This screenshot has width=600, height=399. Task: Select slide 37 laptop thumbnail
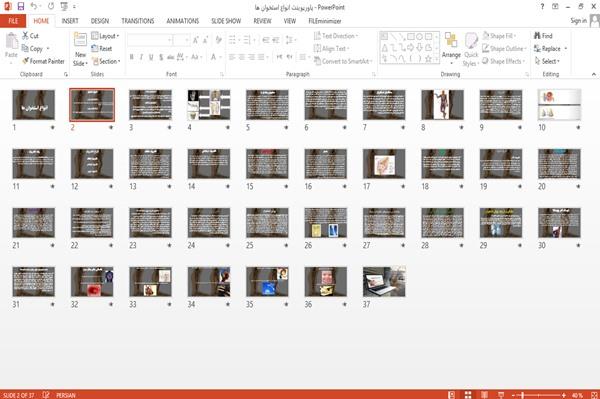pos(384,282)
